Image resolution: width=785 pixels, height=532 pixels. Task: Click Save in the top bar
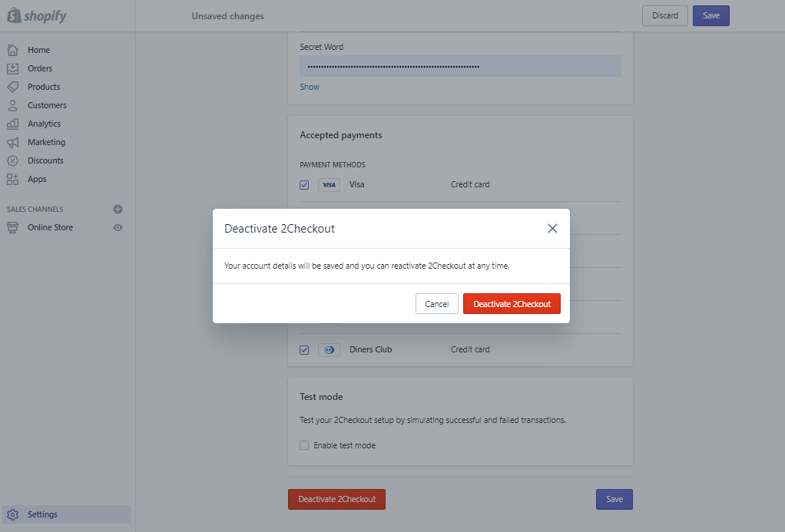point(711,15)
